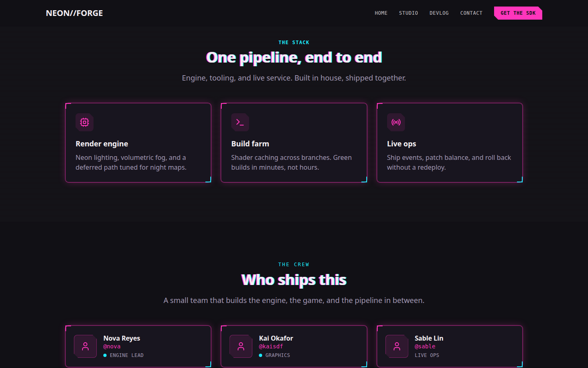Click Sable Lin avatar icon
The width and height of the screenshot is (588, 368).
(397, 346)
